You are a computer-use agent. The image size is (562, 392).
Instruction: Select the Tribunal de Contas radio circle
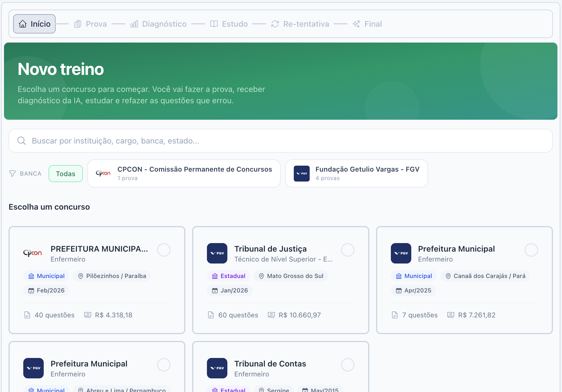348,365
